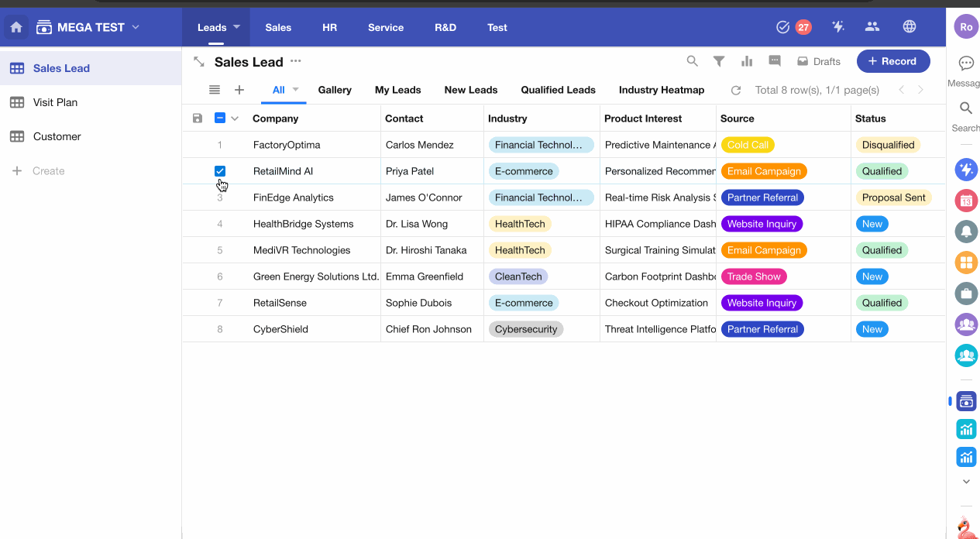The height and width of the screenshot is (539, 980).
Task: Open the filter funnel icon
Action: [x=719, y=61]
